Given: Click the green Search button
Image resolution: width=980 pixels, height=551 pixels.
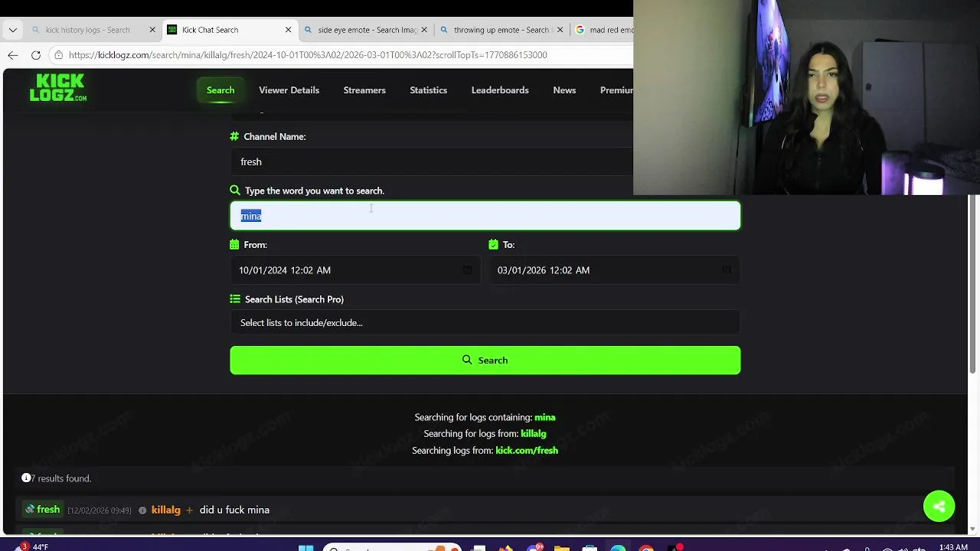Looking at the screenshot, I should [485, 360].
